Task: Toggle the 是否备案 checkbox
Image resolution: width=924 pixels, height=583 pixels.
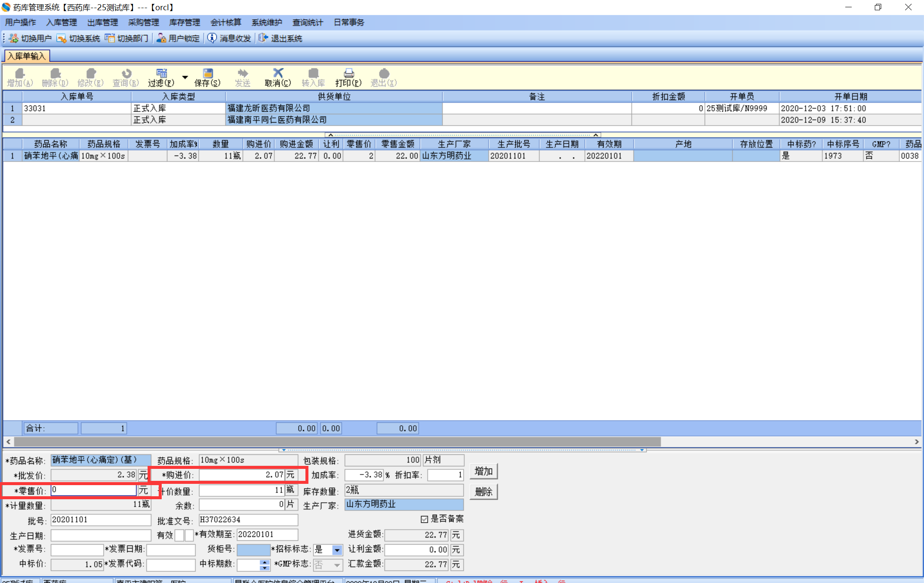Action: tap(424, 519)
